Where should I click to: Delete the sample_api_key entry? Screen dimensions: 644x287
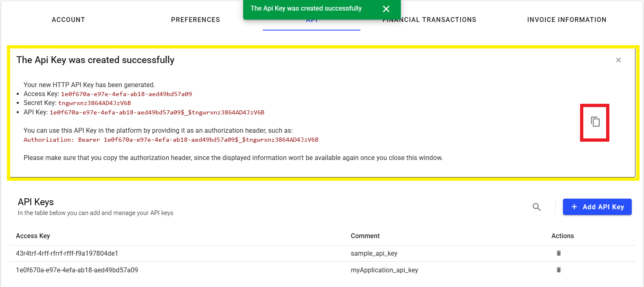[x=558, y=253]
